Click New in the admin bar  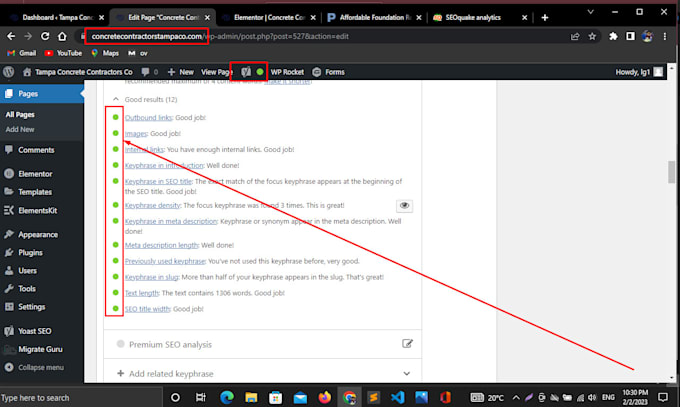[x=181, y=72]
